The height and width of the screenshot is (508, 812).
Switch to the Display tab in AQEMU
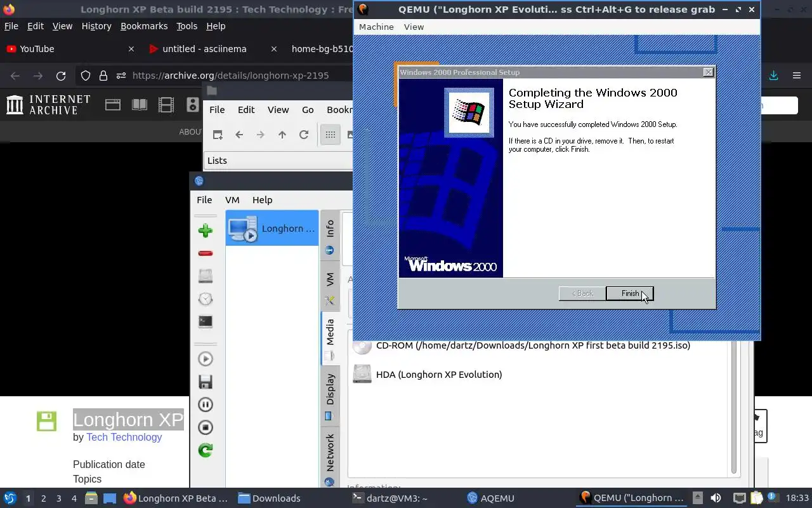click(329, 395)
